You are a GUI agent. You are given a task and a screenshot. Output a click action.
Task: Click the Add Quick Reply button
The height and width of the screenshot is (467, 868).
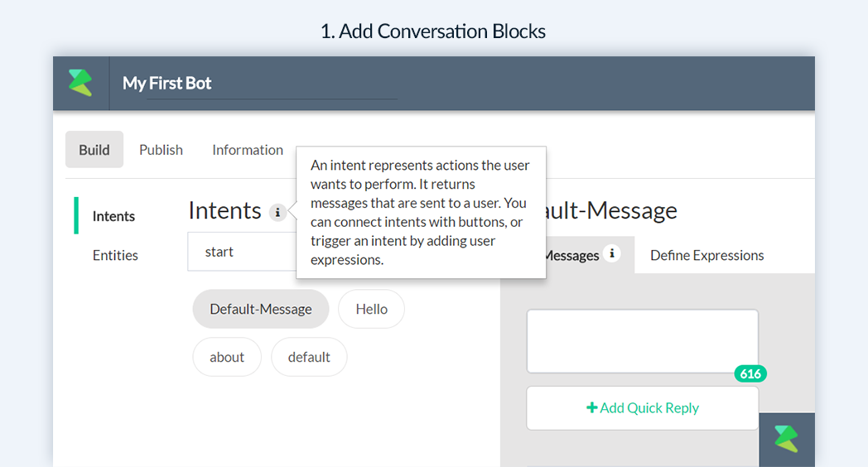pos(642,407)
